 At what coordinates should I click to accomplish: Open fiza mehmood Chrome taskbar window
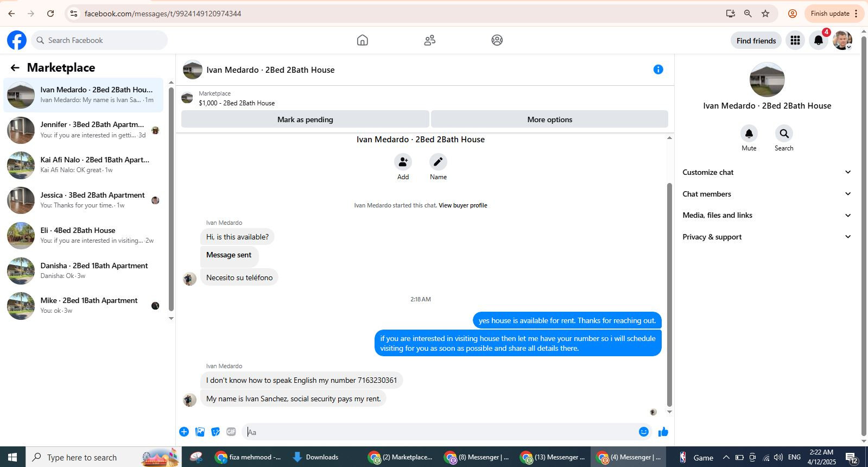click(x=249, y=457)
